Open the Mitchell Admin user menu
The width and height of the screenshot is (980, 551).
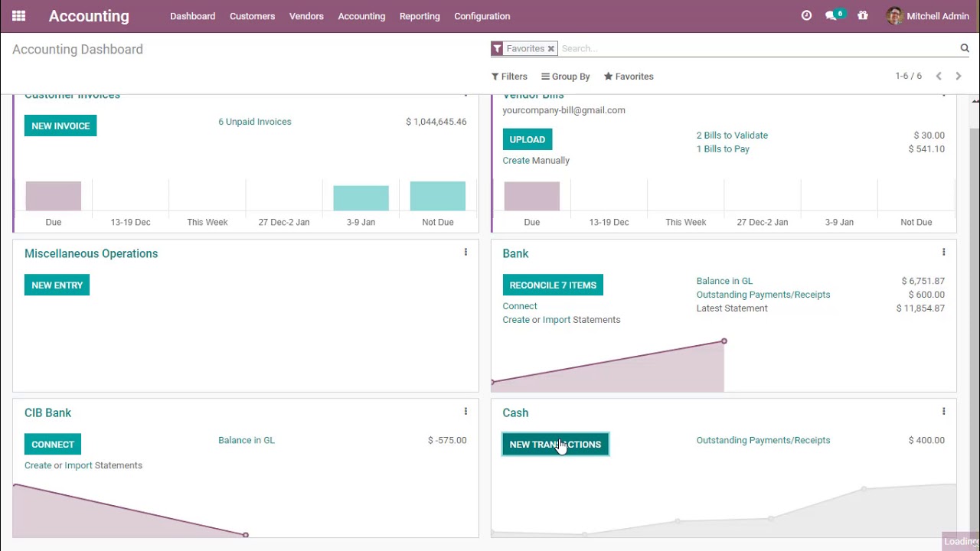click(928, 16)
